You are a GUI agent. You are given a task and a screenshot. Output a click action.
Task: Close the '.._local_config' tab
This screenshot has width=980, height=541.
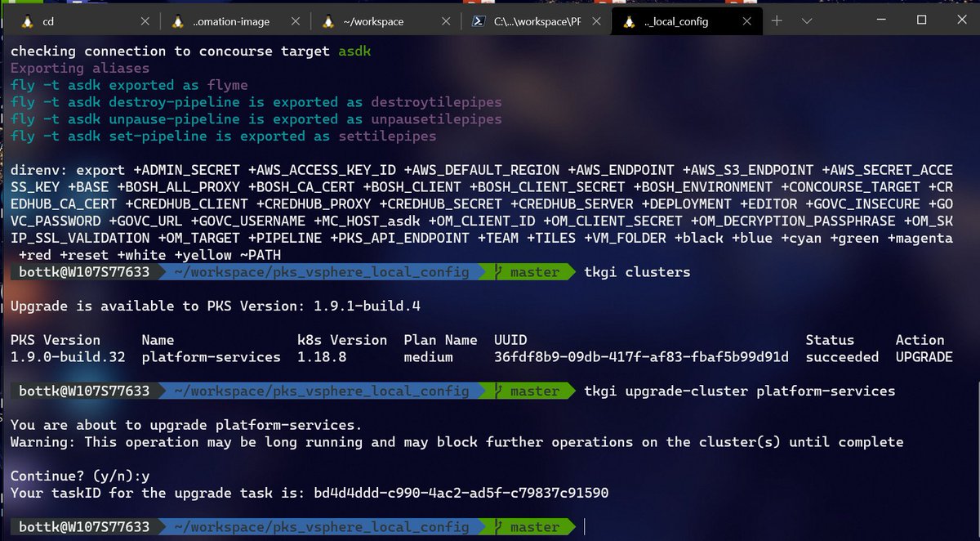tap(747, 21)
